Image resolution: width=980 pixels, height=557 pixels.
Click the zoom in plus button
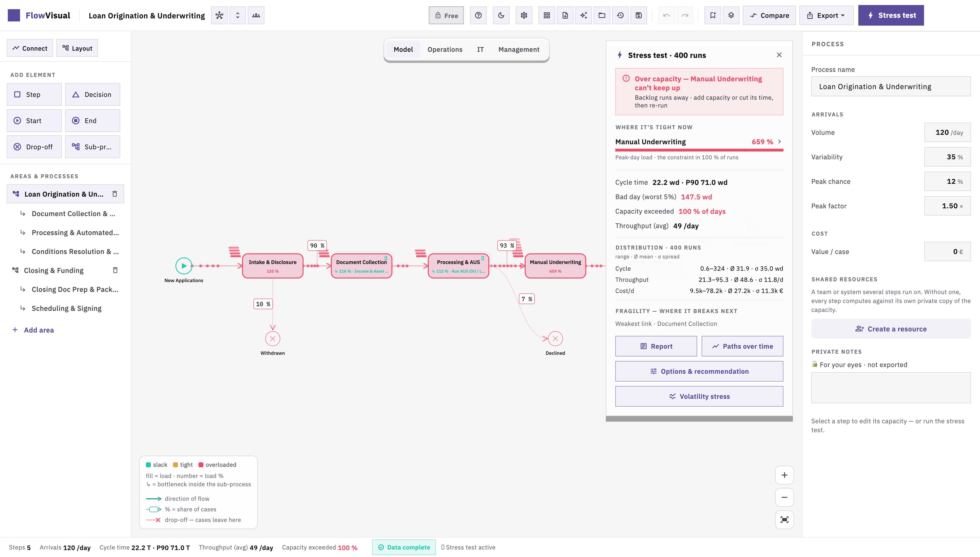[784, 475]
